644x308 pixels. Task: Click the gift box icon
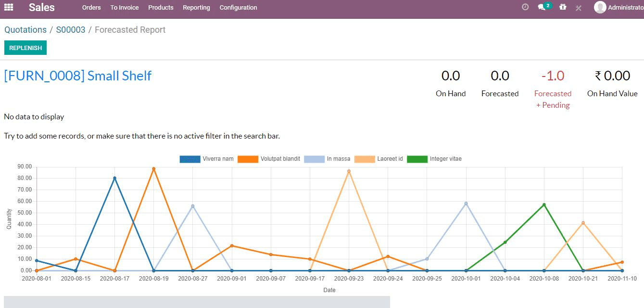point(563,7)
